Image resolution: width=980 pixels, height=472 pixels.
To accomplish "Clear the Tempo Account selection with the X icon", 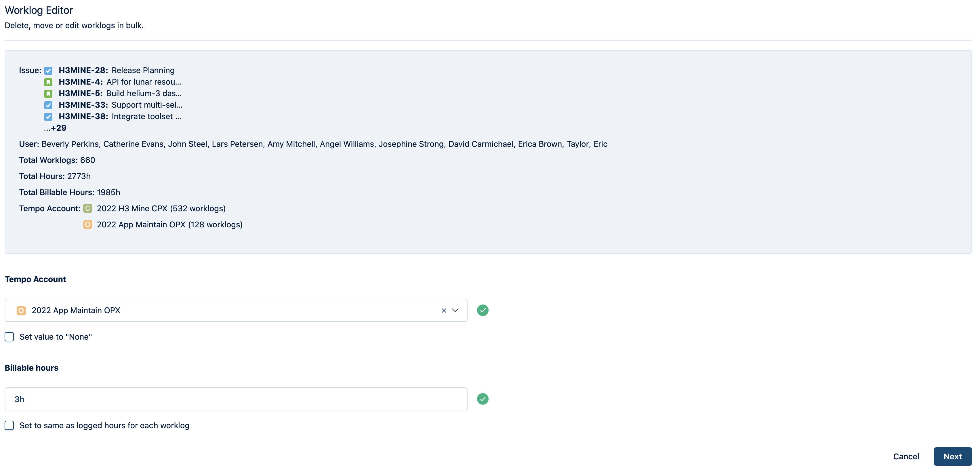I will point(443,311).
